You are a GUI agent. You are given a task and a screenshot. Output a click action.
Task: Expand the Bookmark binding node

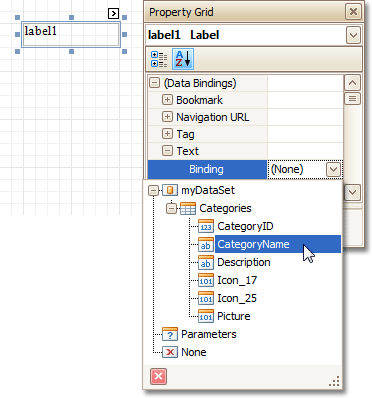click(x=167, y=99)
